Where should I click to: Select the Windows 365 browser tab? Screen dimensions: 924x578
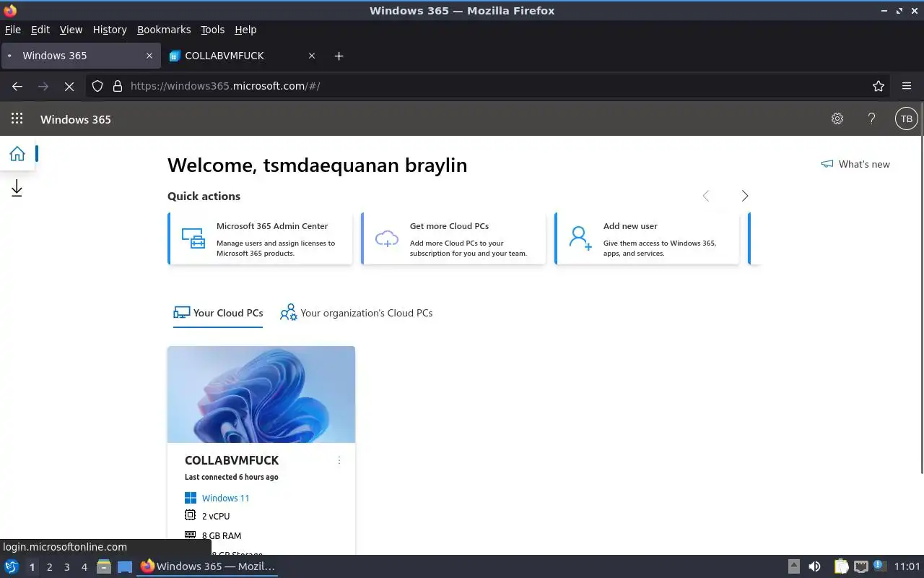(79, 56)
